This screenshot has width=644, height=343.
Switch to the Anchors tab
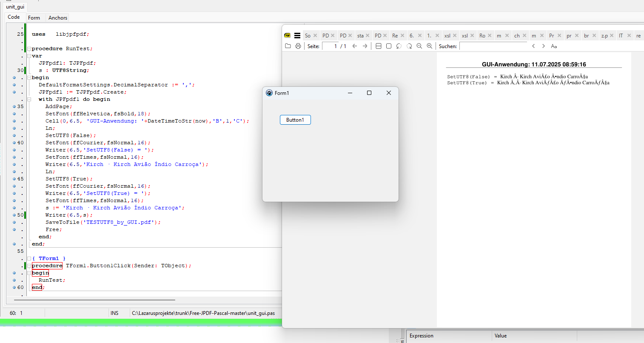click(x=58, y=18)
